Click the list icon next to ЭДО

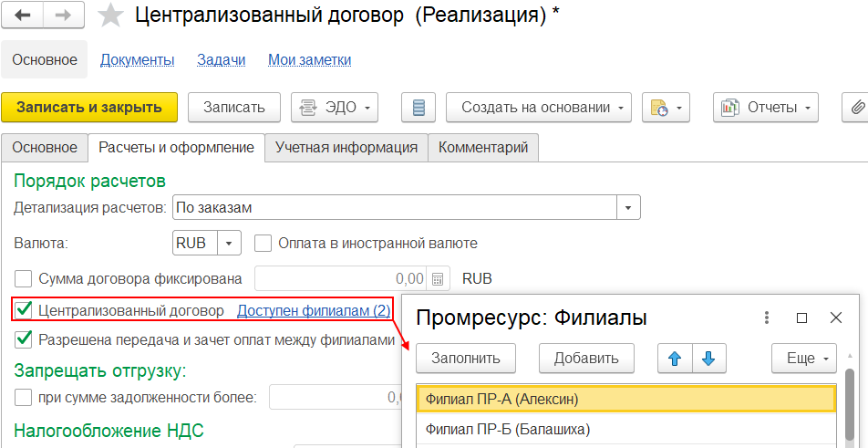418,108
